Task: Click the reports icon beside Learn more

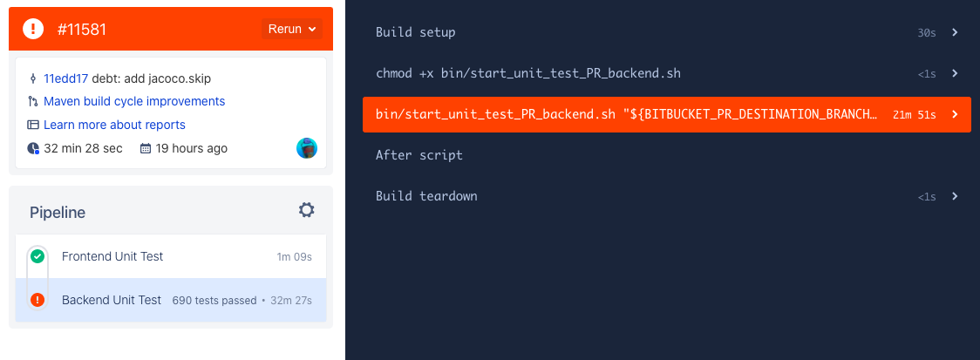Action: (x=33, y=125)
